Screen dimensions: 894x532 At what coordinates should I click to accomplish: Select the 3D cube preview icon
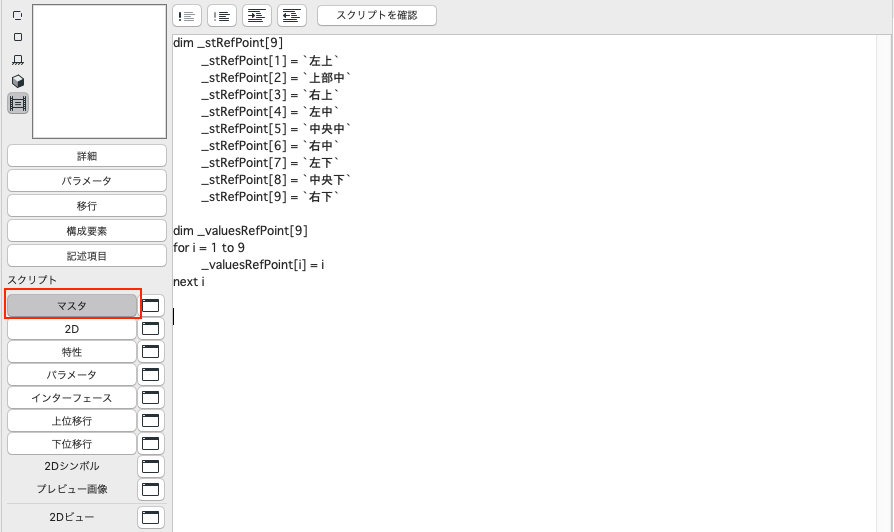(x=18, y=81)
